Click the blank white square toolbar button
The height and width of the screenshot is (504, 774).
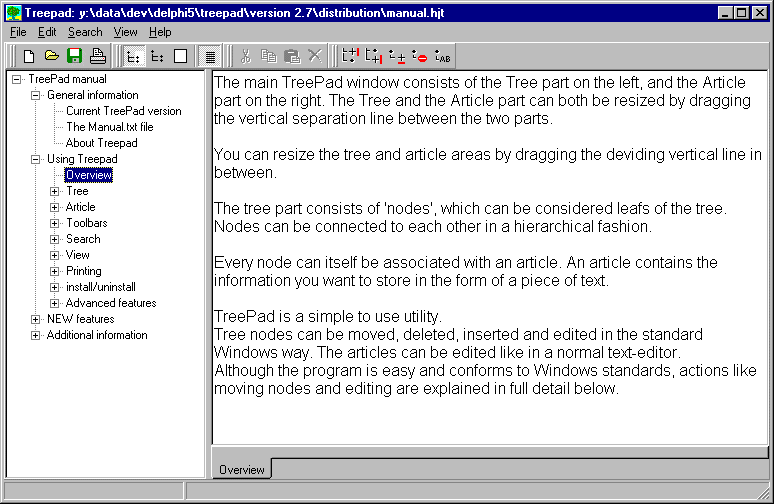180,56
